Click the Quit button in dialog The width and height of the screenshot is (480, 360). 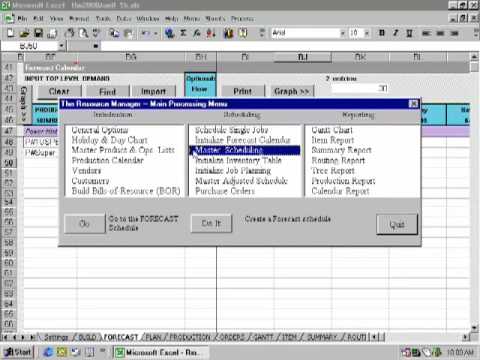pos(397,224)
